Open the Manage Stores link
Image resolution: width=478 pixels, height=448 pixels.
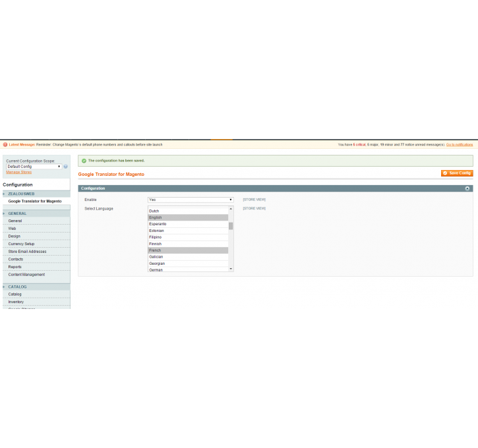coord(19,172)
